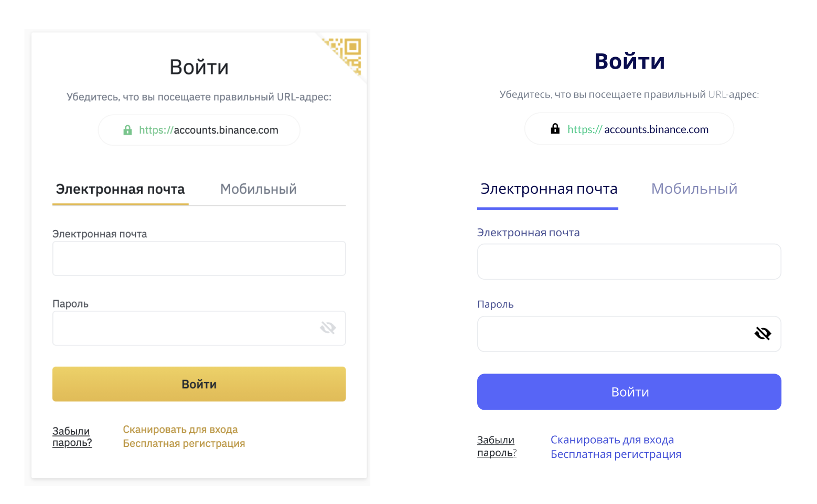Select the blue-underlined Электронная почта tab
Viewport: 817px width, 504px height.
click(x=549, y=189)
